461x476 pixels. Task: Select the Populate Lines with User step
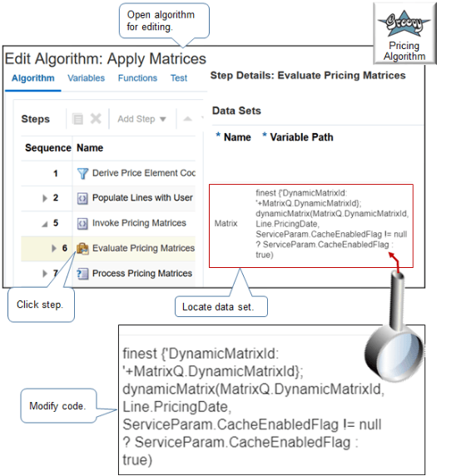tap(108, 198)
